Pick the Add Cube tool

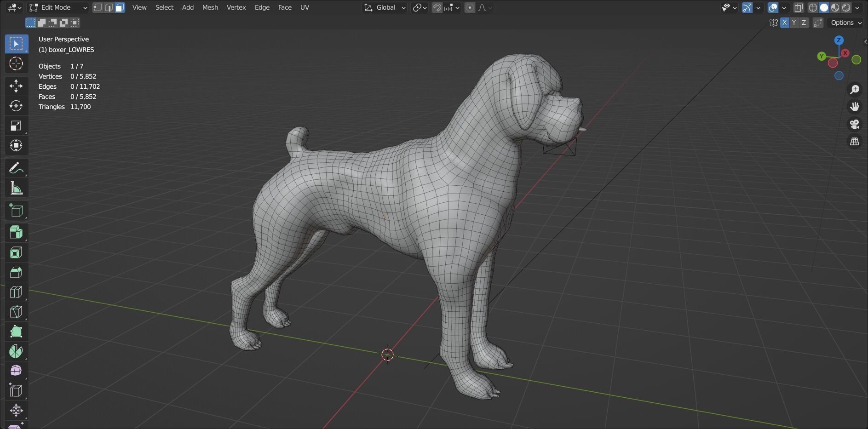pyautogui.click(x=16, y=211)
